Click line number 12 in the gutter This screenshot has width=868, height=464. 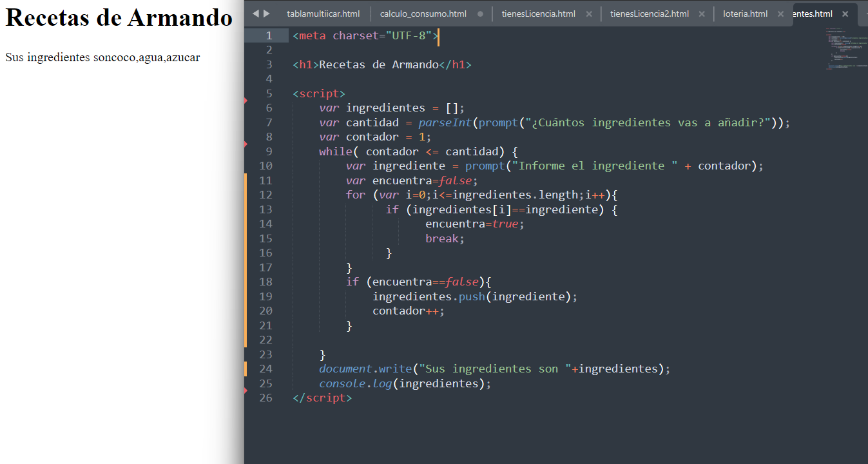pos(265,195)
